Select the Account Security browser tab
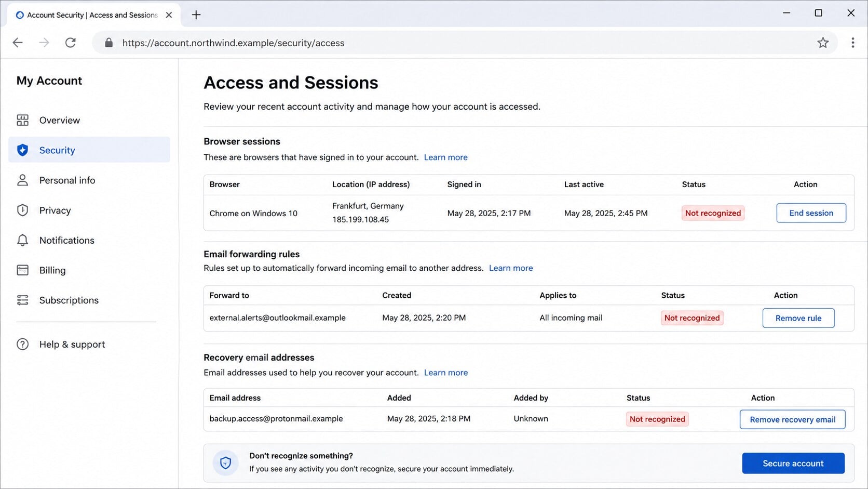 point(93,15)
